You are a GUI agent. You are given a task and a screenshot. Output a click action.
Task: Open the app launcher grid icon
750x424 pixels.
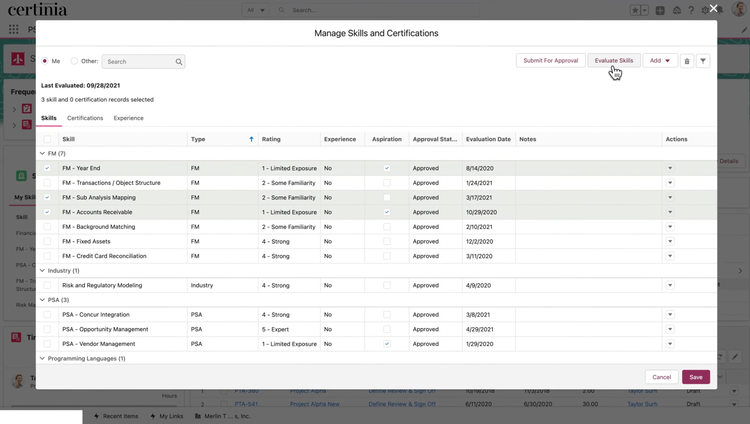[x=13, y=29]
